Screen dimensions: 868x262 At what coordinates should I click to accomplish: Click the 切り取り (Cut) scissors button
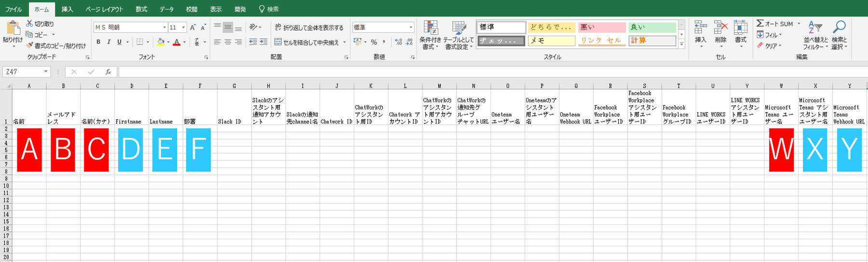tap(40, 24)
